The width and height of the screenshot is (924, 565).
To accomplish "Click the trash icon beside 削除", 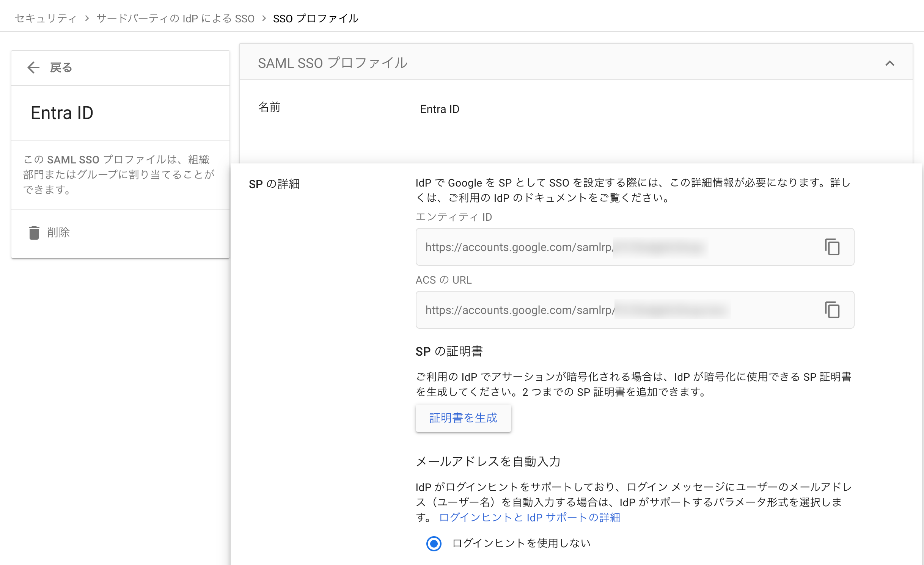I will click(34, 233).
